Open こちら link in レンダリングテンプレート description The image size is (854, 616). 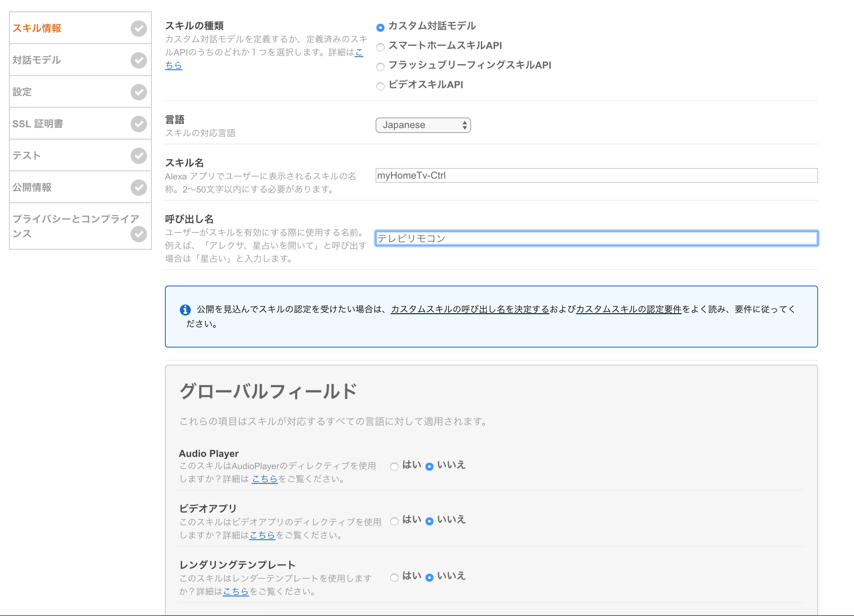tap(236, 592)
